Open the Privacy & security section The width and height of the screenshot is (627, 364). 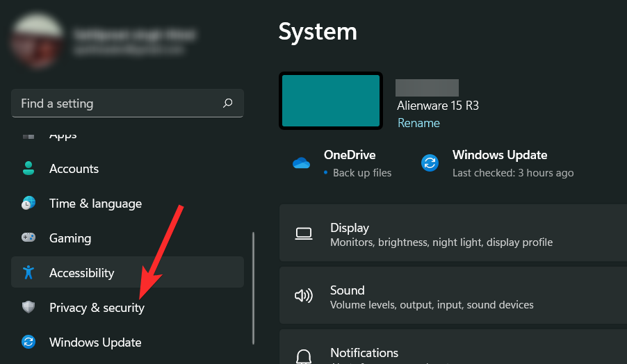(x=97, y=308)
